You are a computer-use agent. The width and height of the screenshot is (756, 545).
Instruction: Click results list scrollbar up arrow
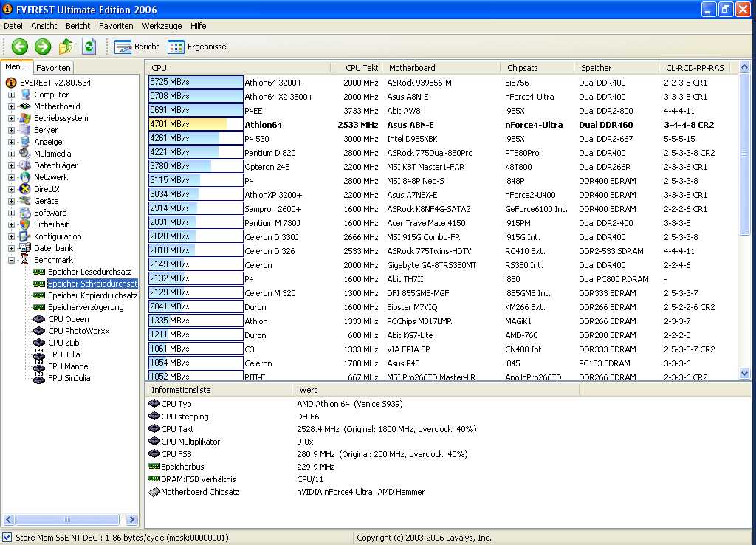click(744, 67)
